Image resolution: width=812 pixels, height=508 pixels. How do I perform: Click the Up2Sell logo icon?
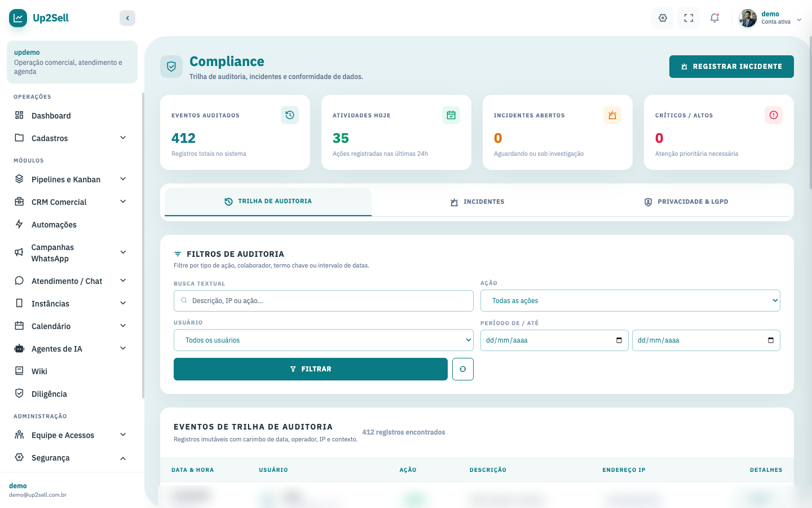[x=18, y=18]
